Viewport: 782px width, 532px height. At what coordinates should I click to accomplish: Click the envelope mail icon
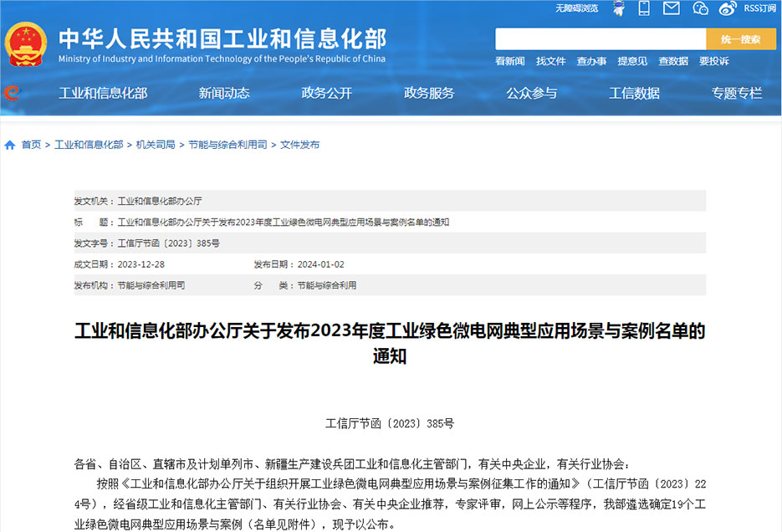tap(671, 8)
